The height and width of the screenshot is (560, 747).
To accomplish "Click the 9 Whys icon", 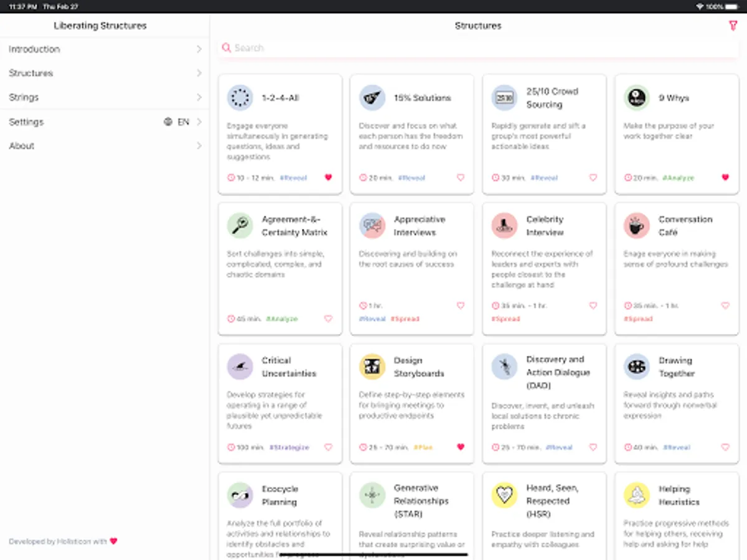I will click(x=637, y=98).
